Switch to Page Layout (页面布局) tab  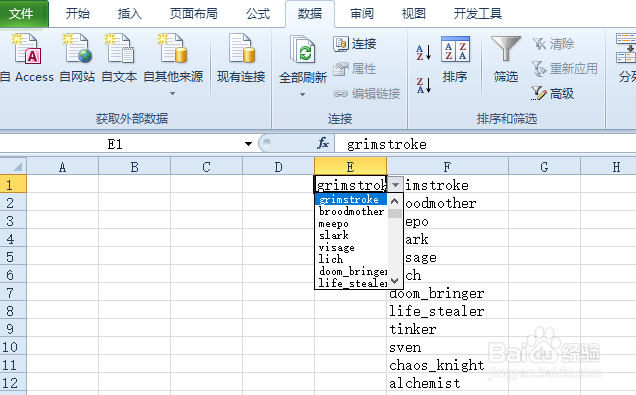pos(193,14)
